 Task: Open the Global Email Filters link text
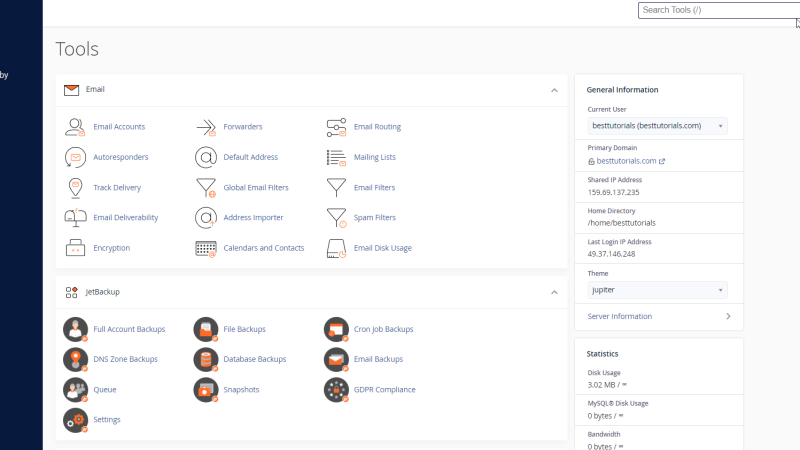coord(256,188)
